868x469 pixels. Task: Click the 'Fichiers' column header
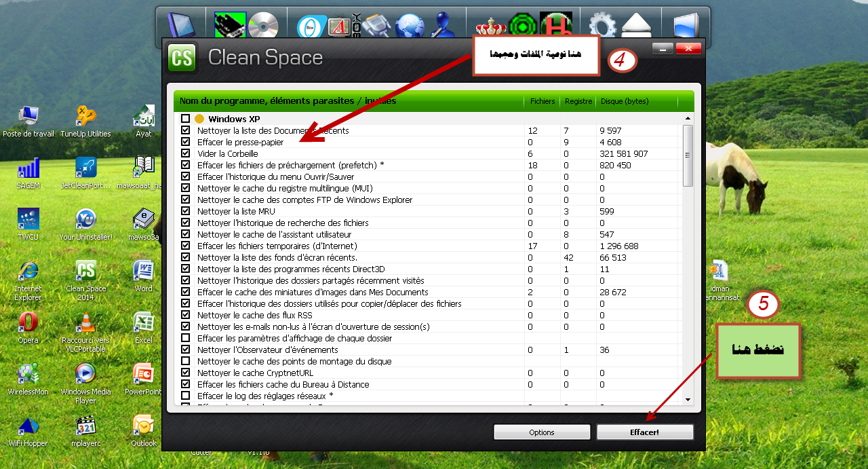(542, 101)
